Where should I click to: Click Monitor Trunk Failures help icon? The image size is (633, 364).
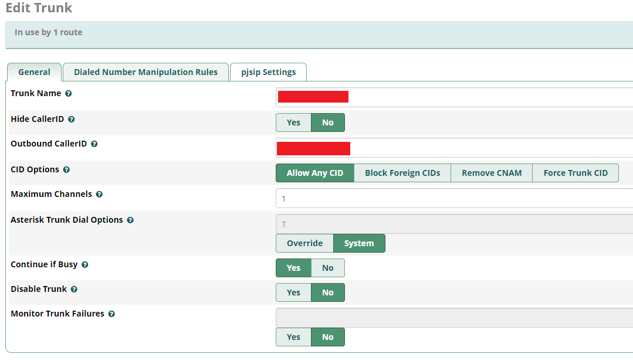click(111, 314)
